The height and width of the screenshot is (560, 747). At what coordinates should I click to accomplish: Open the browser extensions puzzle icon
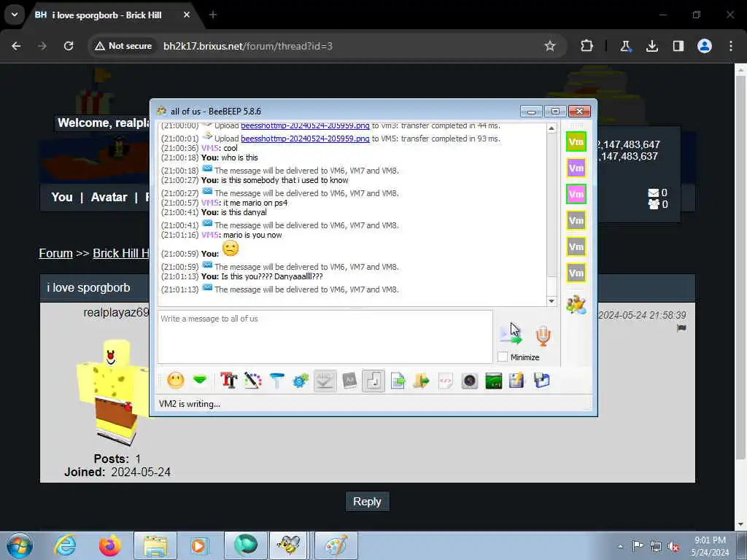click(587, 46)
